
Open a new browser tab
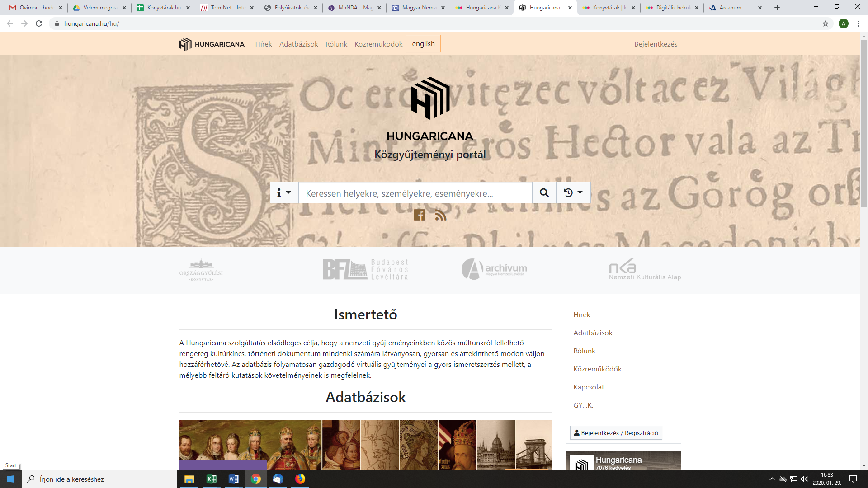(777, 8)
